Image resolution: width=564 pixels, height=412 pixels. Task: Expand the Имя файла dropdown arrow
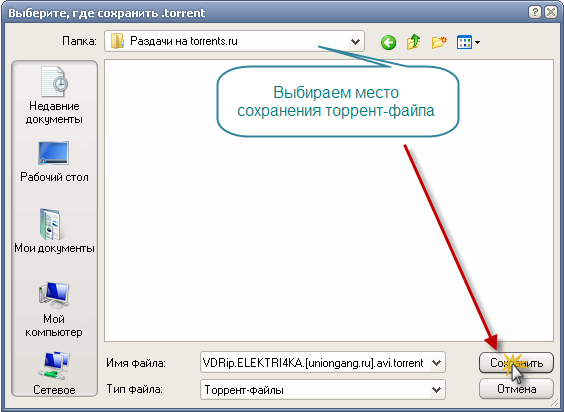(x=436, y=363)
